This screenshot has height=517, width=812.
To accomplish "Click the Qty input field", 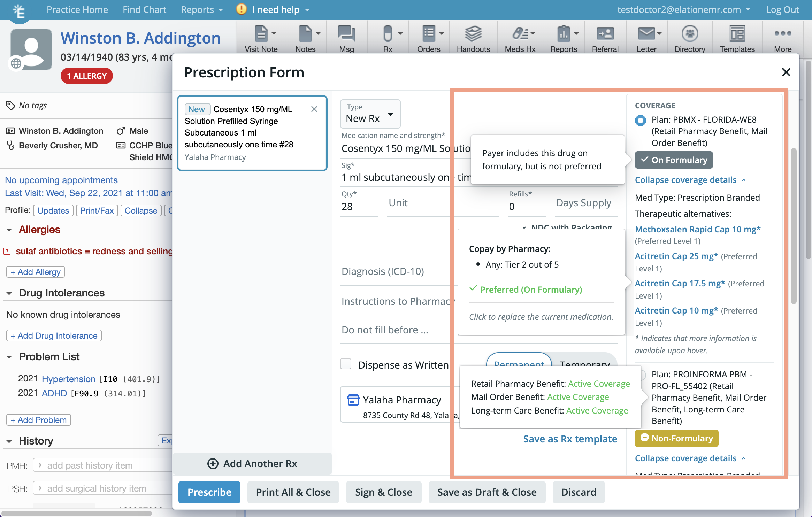I will point(359,207).
